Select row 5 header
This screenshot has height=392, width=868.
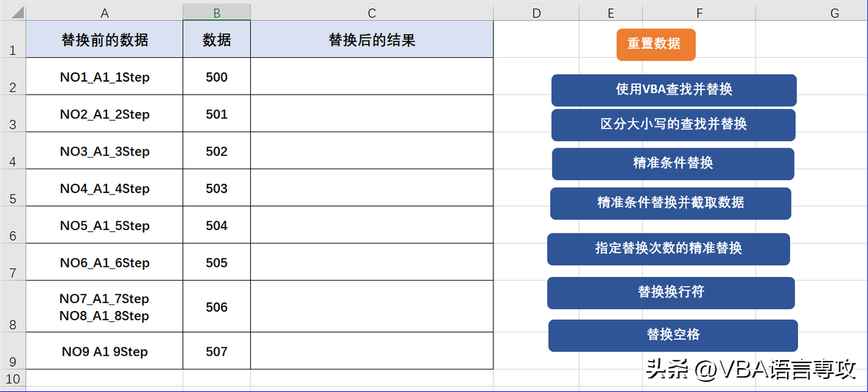[x=13, y=188]
